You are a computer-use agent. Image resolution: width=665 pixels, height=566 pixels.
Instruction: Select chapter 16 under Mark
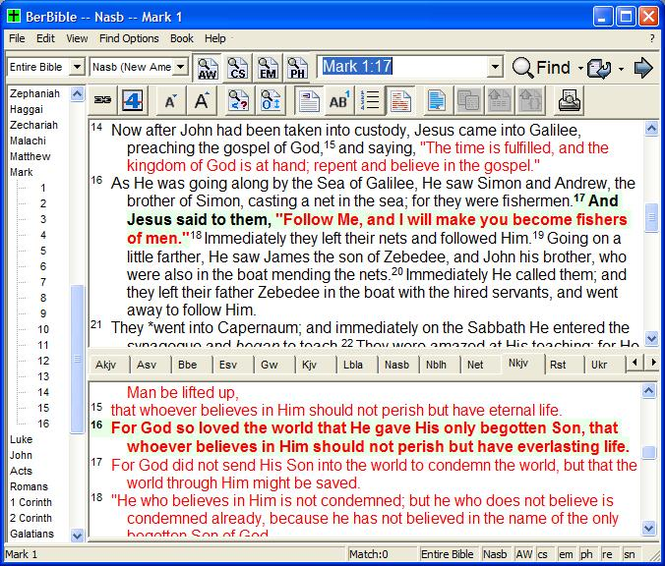click(x=43, y=424)
